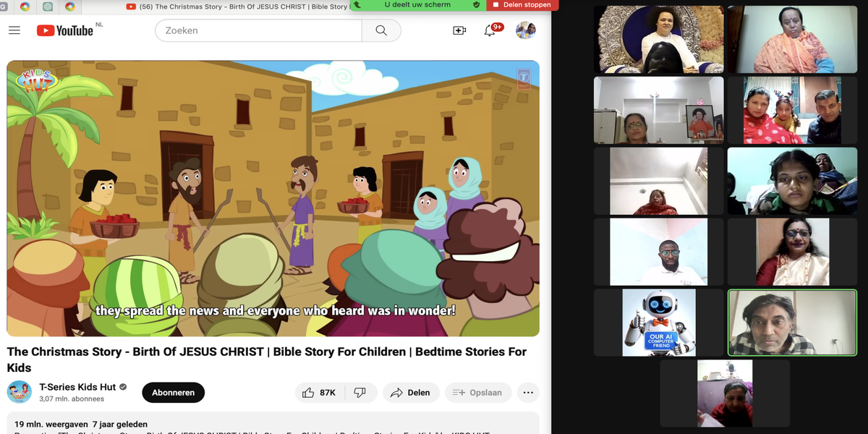Click the shield icon in sharing bar
The height and width of the screenshot is (434, 868).
pyautogui.click(x=476, y=5)
